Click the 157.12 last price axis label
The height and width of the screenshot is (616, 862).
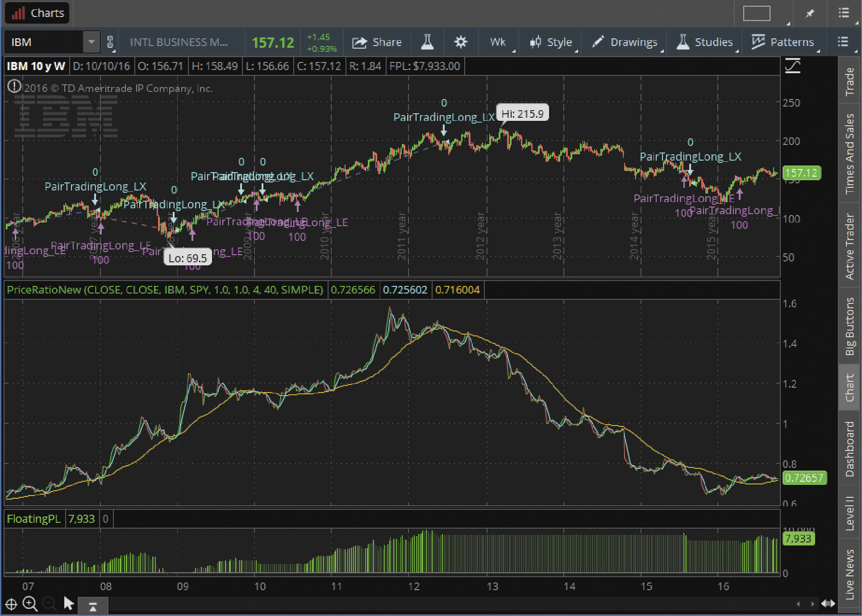[x=801, y=173]
